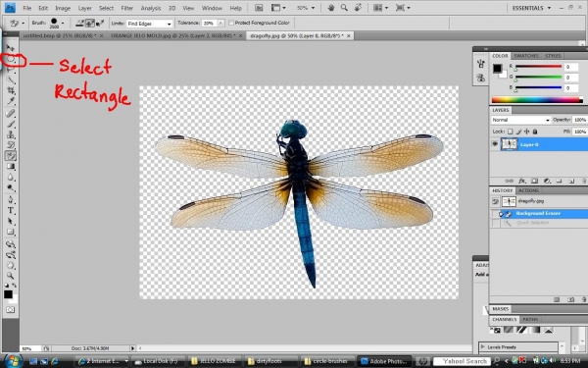This screenshot has height=368, width=588.
Task: Click the foreground color swatch in Color panel
Action: point(497,68)
